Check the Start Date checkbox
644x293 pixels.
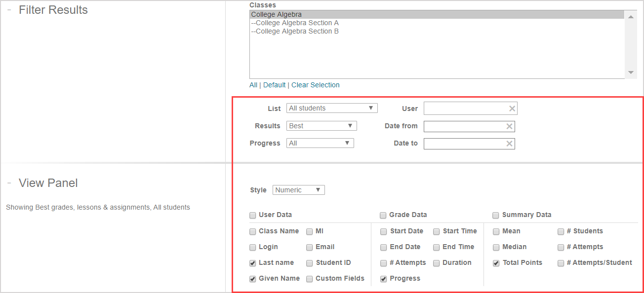(384, 231)
